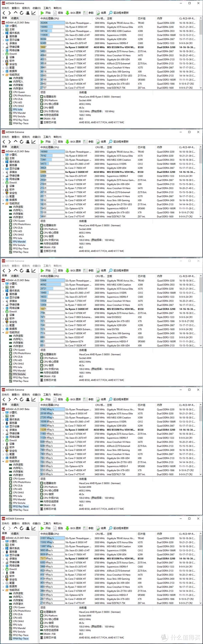
Task: Select 安全性 shield icon in FPU SinJulia window tree
Action: 7,322
